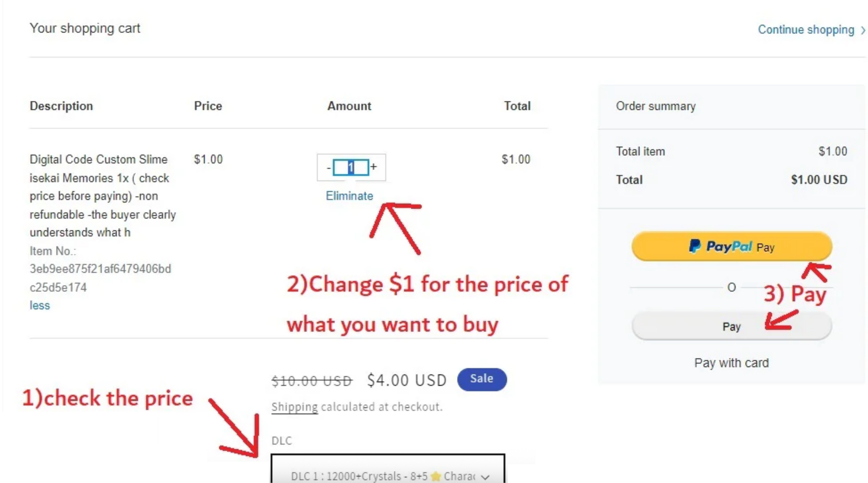Increase item quantity with plus button
The height and width of the screenshot is (483, 868).
(x=374, y=167)
